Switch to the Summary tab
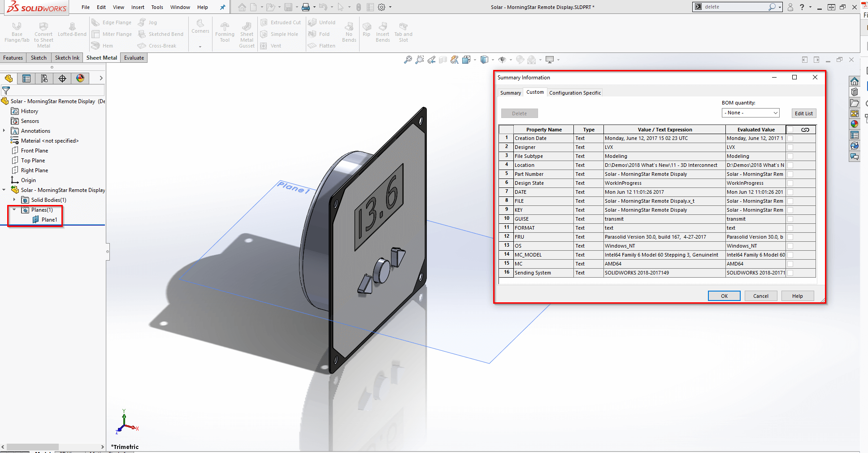The height and width of the screenshot is (453, 868). [511, 93]
